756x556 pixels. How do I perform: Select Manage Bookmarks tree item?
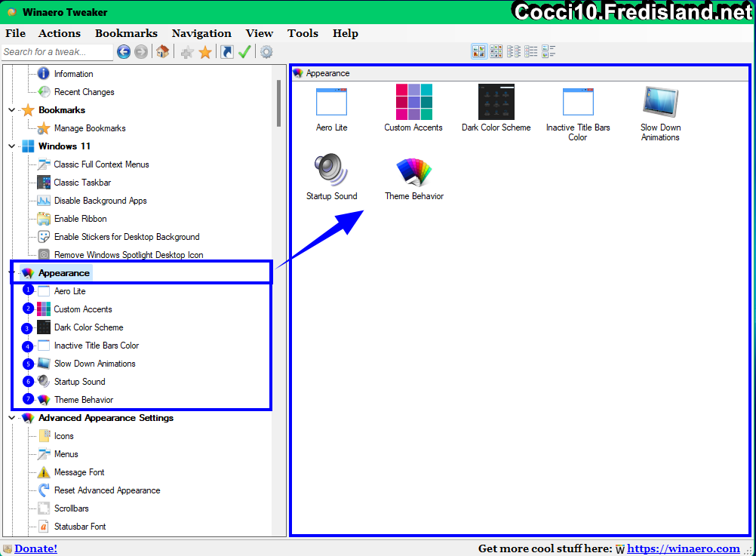coord(90,128)
